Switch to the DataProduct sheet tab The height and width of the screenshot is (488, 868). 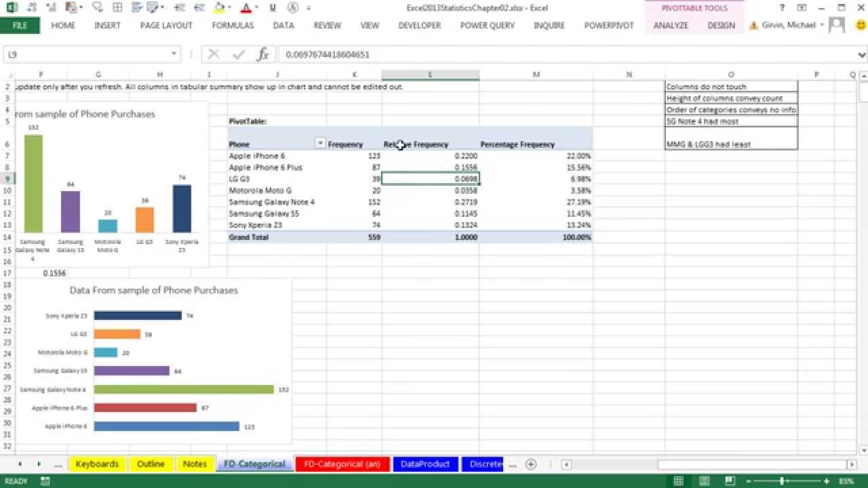pos(425,464)
